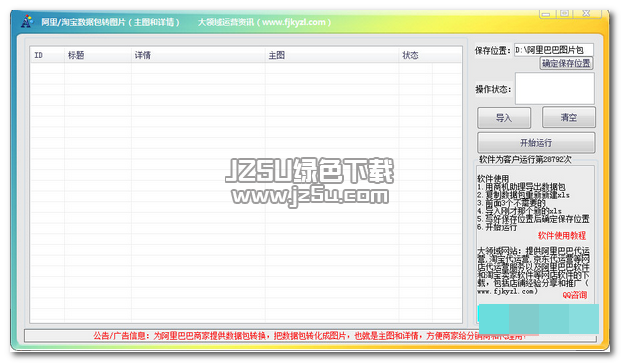Open the red 软件使用教程 tutorial link
The image size is (621, 363).
click(562, 236)
